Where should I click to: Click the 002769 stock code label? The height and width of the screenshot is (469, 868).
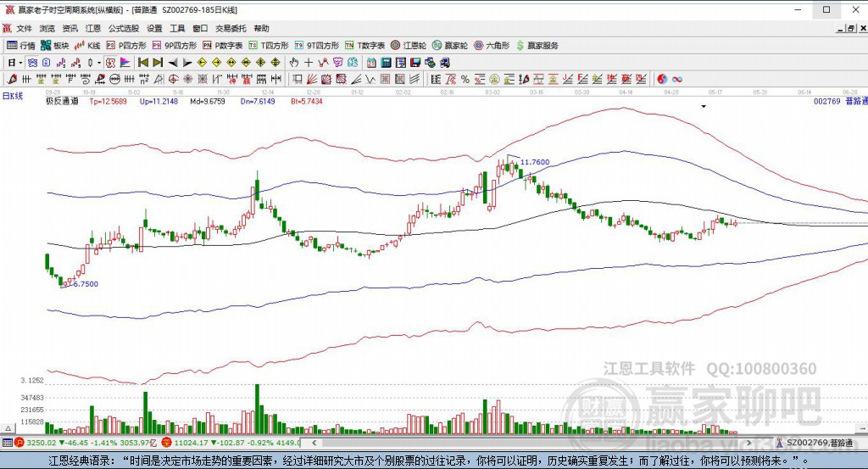tap(827, 101)
